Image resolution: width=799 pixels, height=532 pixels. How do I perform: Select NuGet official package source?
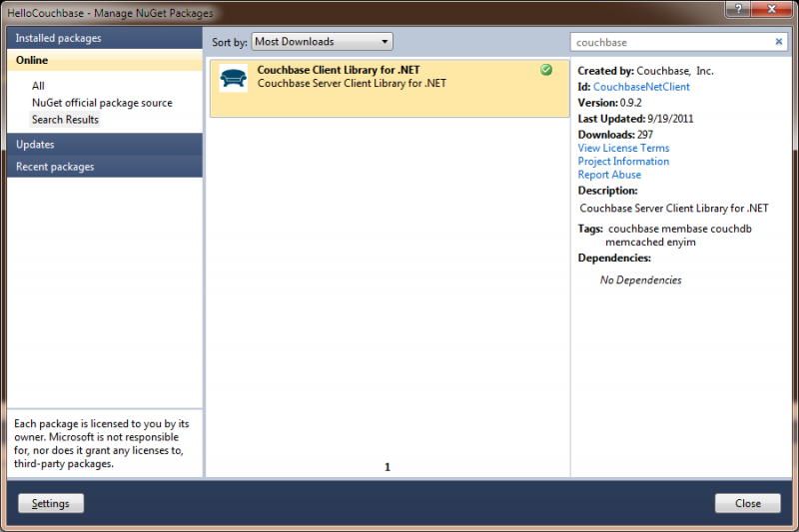click(102, 103)
